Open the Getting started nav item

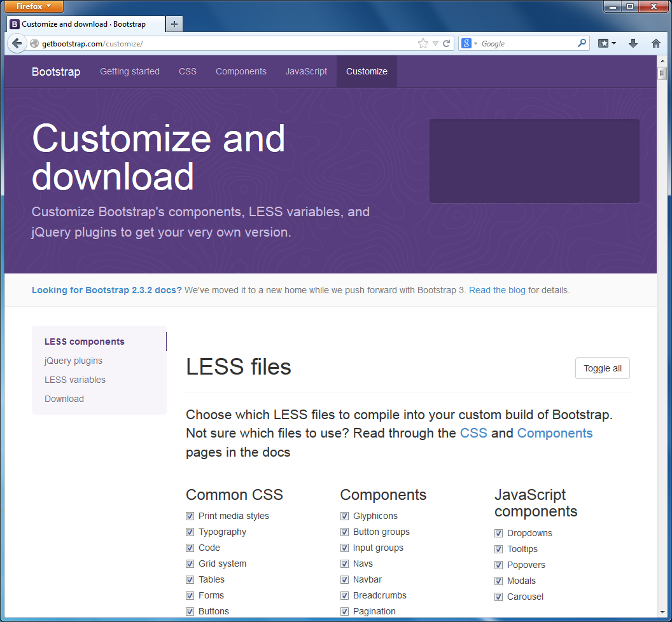[x=130, y=71]
